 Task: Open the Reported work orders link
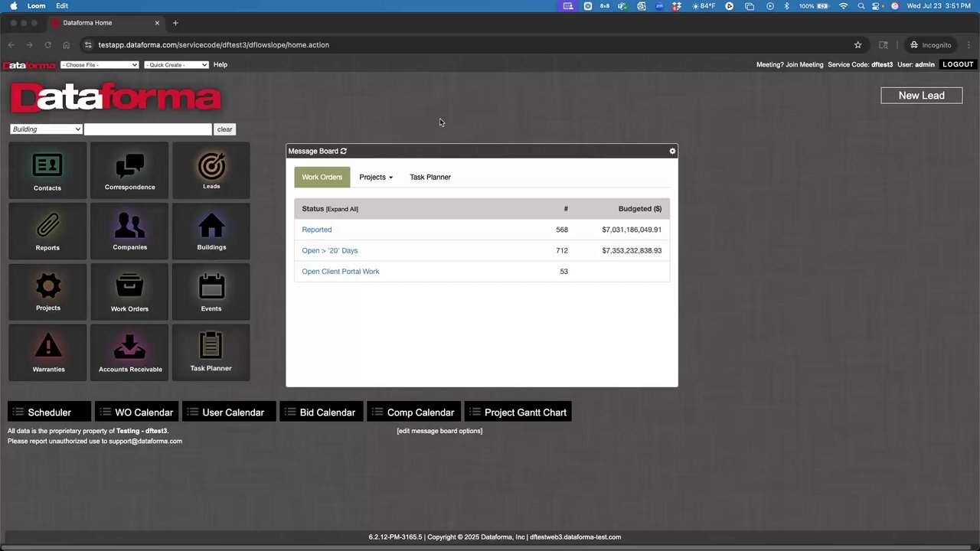click(317, 230)
